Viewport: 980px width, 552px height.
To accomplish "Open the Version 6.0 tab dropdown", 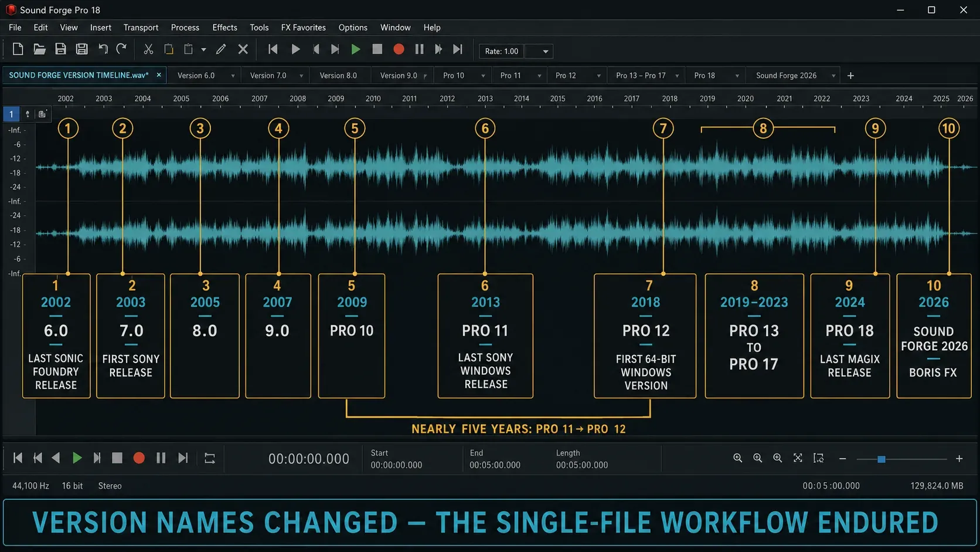I will pyautogui.click(x=233, y=76).
